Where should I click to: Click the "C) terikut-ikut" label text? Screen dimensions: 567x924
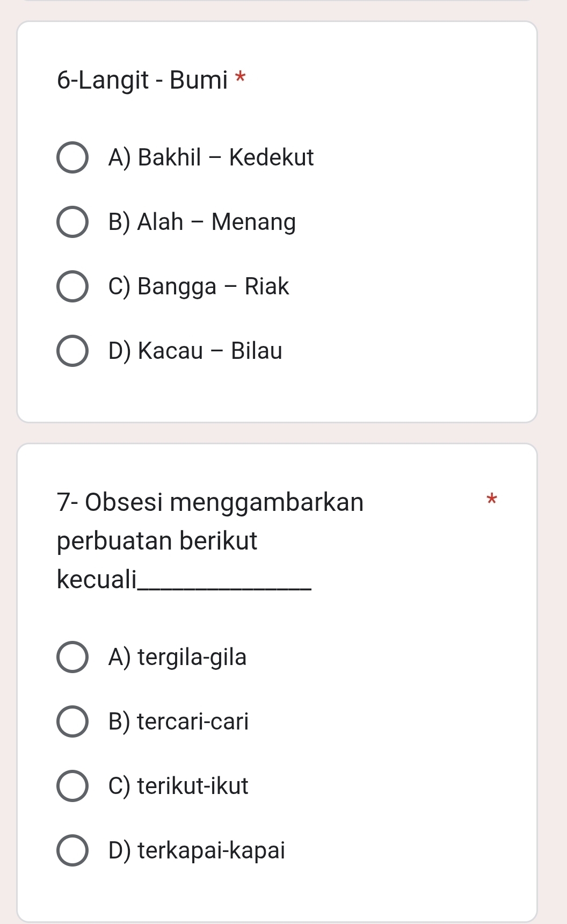pyautogui.click(x=178, y=786)
